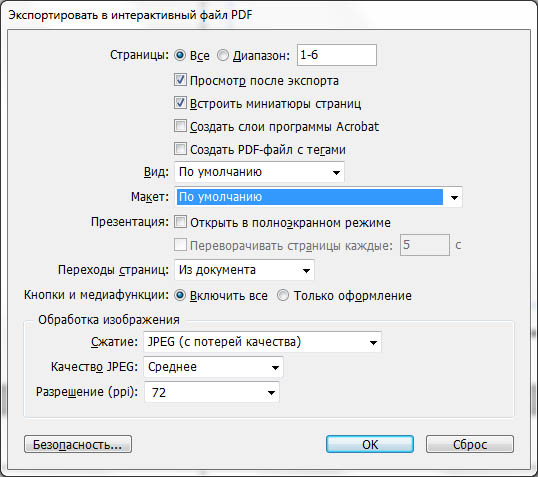Uncheck Просмотр после экспорта checkbox

click(180, 80)
